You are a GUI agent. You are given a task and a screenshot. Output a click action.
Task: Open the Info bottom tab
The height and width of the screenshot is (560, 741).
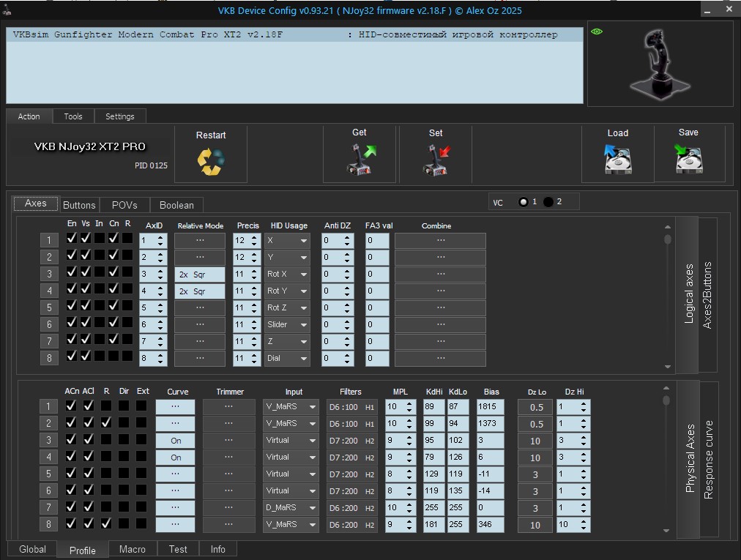[x=218, y=549]
